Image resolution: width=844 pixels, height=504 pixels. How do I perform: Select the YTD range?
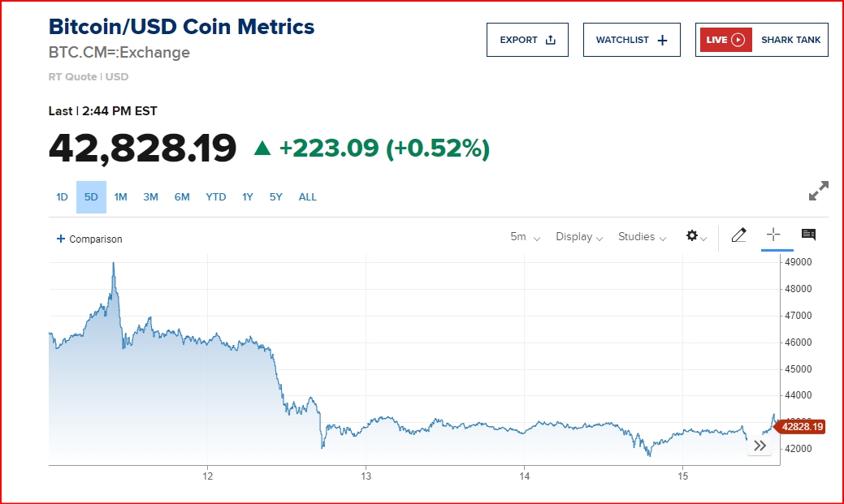[215, 197]
